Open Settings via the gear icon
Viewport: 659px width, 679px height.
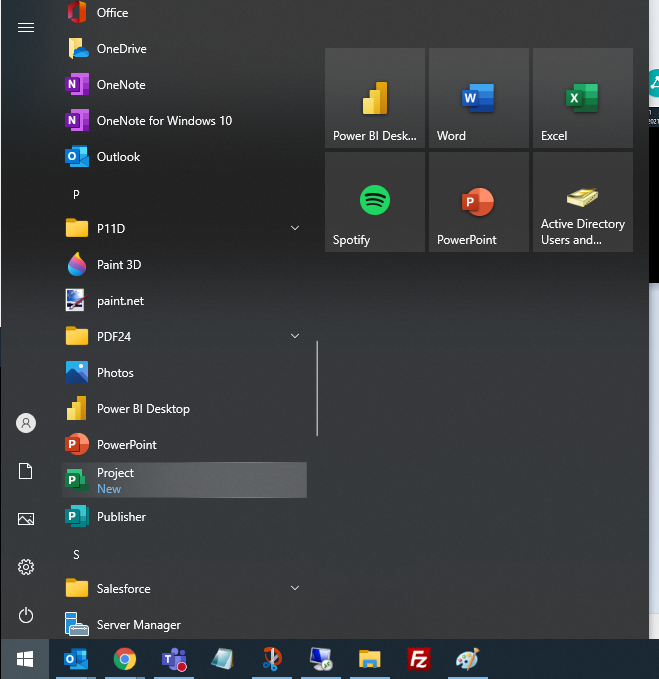(26, 567)
